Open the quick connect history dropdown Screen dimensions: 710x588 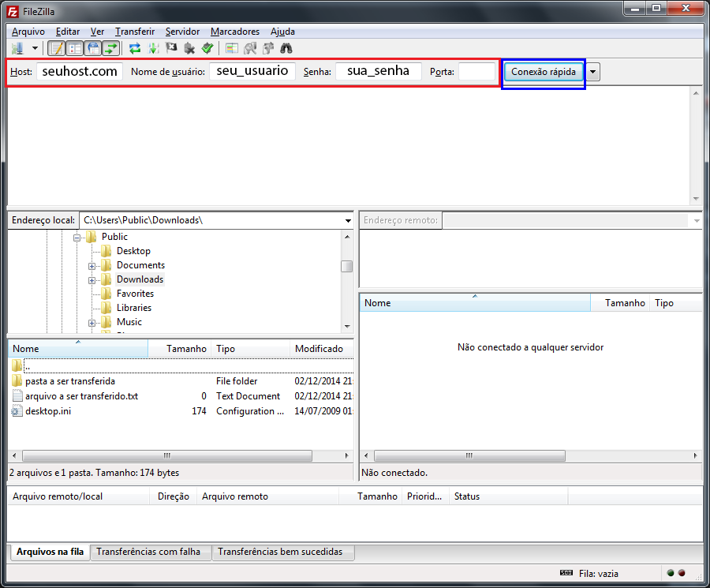click(592, 72)
